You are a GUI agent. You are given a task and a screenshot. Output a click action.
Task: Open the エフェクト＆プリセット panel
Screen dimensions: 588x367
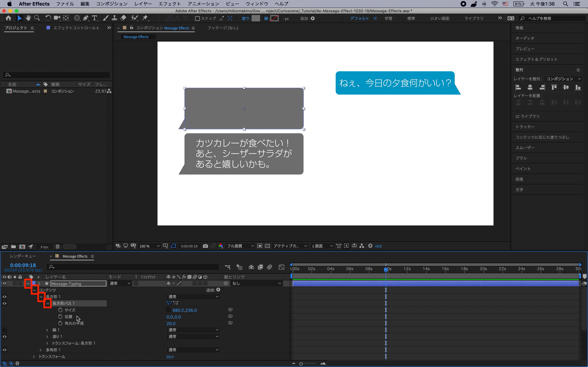[536, 59]
